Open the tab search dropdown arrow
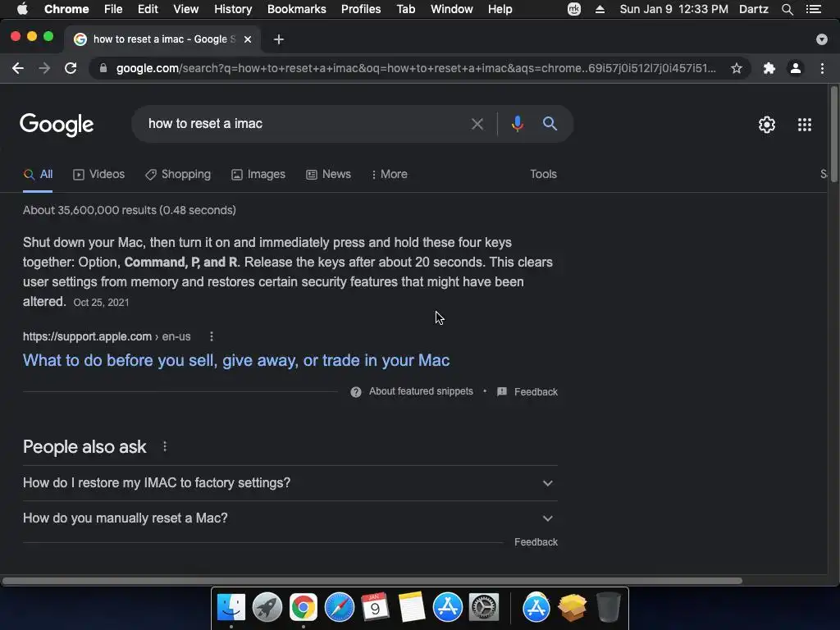The width and height of the screenshot is (840, 630). point(821,39)
